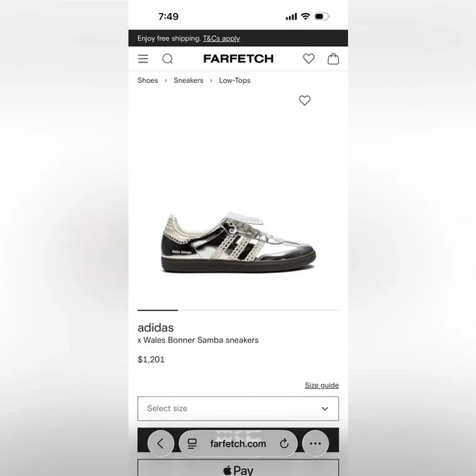Click the FARFETCH logo

[238, 58]
